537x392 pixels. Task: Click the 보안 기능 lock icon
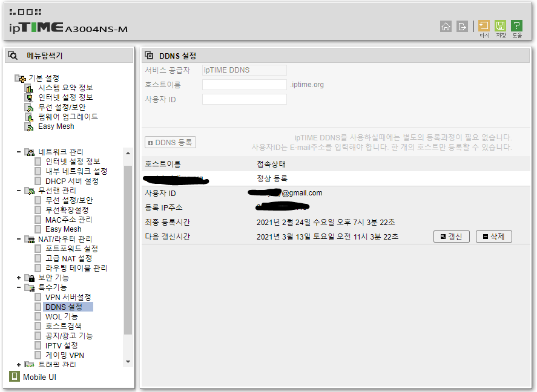pos(30,278)
